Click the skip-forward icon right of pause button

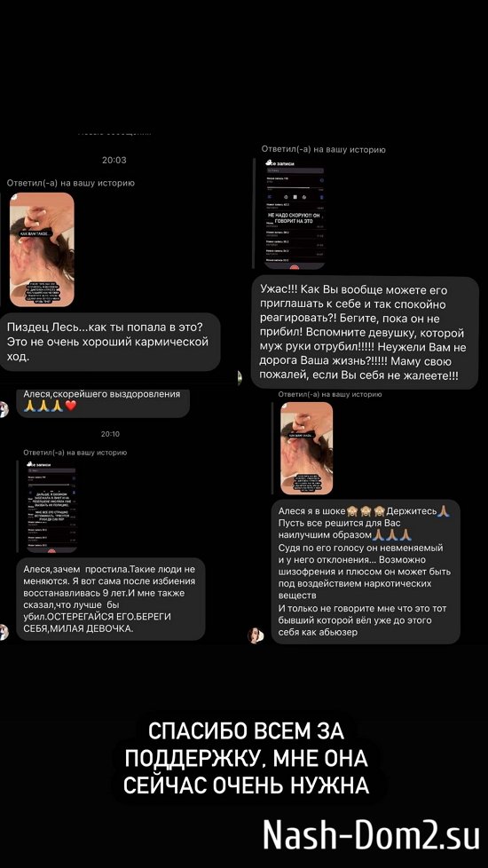tap(304, 197)
